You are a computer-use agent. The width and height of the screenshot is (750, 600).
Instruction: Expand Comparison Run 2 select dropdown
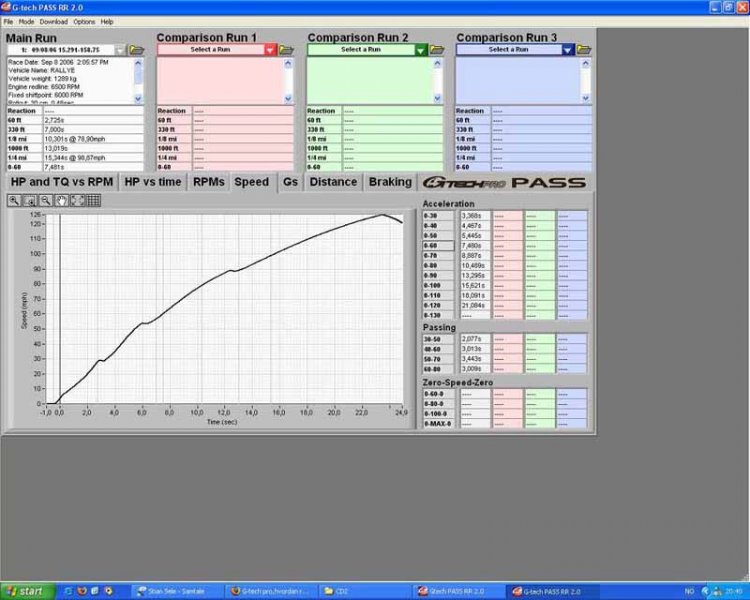click(420, 49)
